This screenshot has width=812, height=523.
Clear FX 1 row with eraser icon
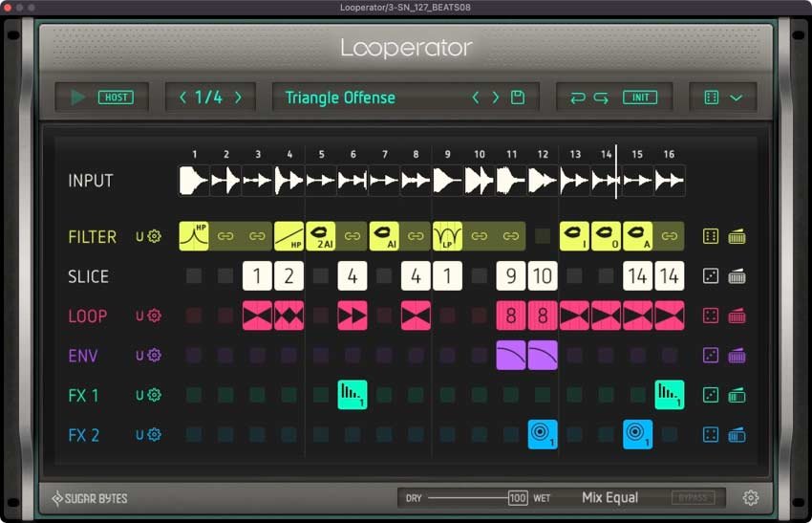[737, 395]
